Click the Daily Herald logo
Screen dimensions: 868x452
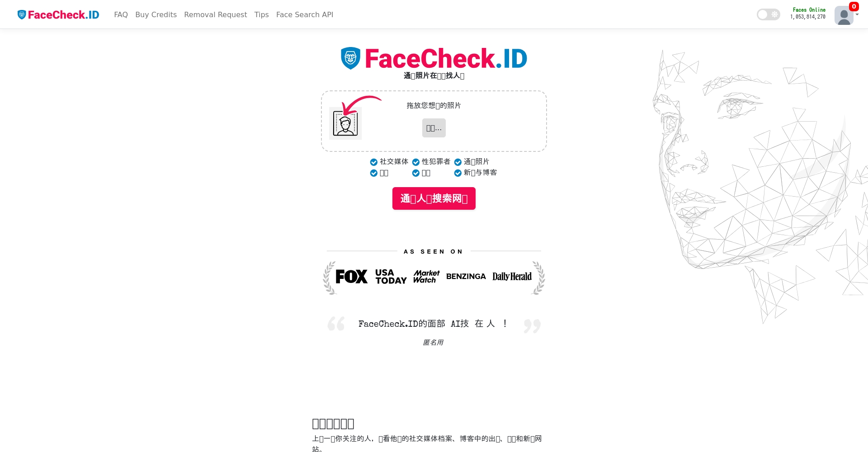coord(512,277)
